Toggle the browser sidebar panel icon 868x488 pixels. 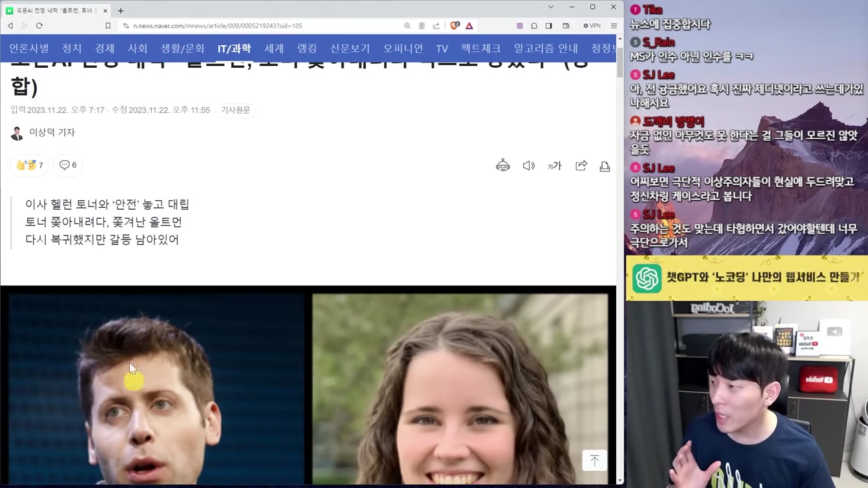click(549, 26)
